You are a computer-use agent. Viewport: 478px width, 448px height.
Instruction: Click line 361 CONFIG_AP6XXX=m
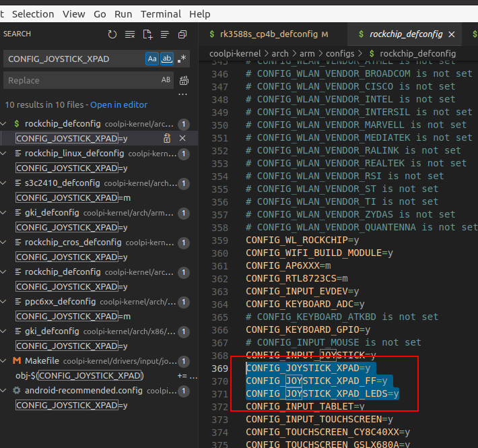[x=288, y=265]
